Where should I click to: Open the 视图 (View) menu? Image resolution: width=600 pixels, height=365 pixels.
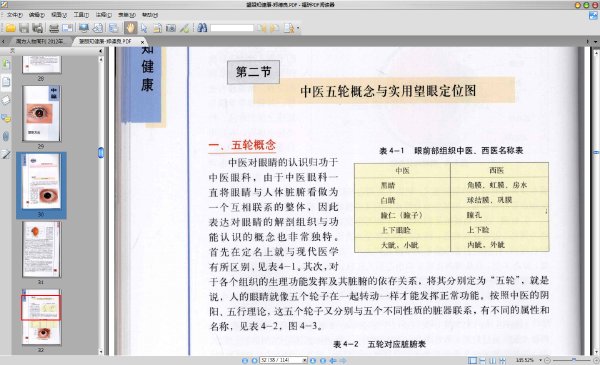click(x=59, y=15)
